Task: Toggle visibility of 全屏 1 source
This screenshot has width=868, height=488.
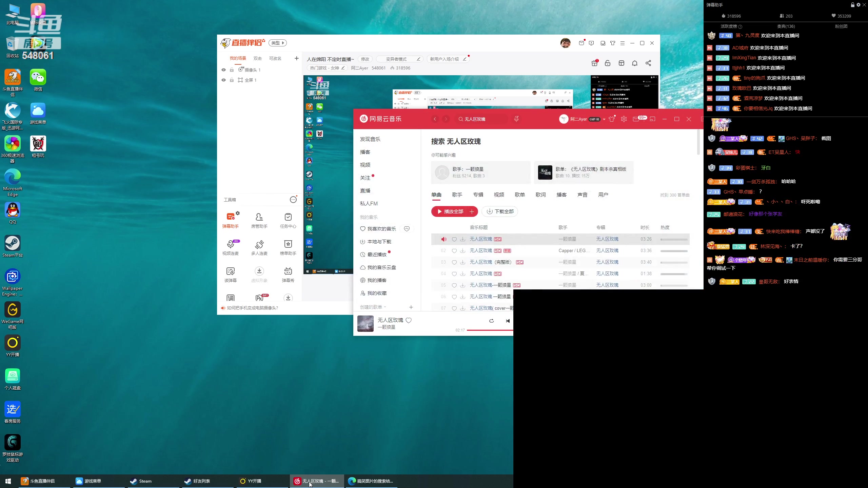Action: (x=223, y=80)
